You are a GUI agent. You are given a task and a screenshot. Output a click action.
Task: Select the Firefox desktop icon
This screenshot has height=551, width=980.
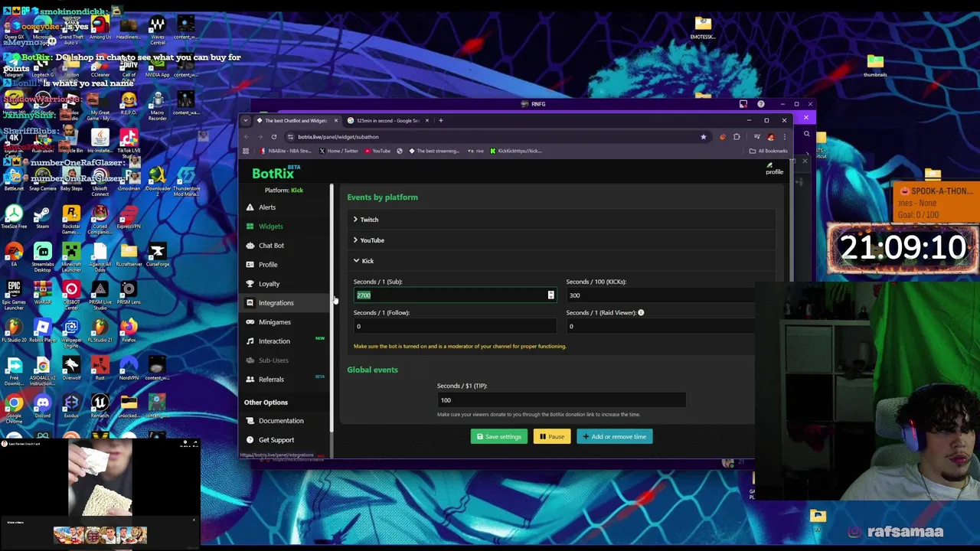(x=129, y=331)
